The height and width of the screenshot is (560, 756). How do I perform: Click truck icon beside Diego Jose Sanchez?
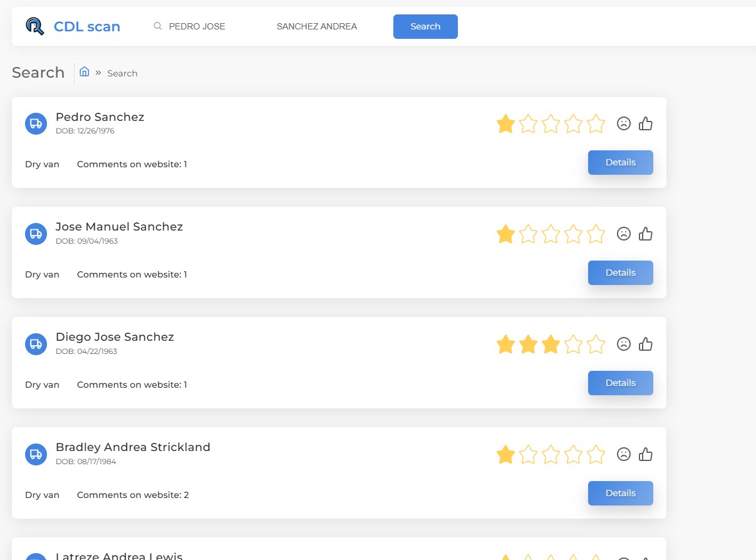point(36,344)
